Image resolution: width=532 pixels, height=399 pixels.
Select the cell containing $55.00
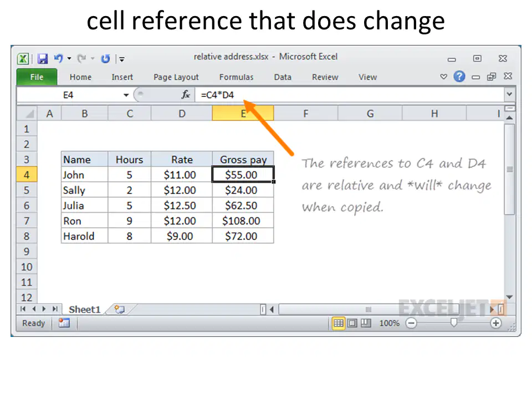click(x=243, y=175)
